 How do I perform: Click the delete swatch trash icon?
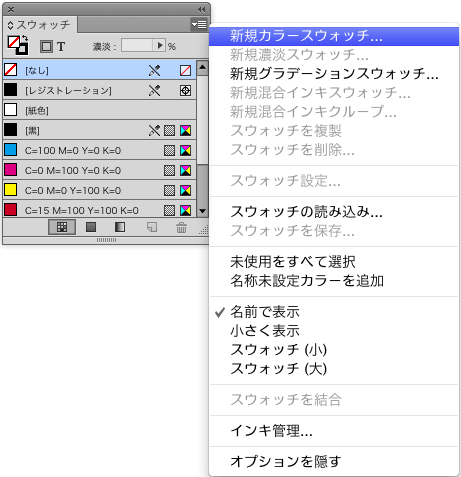tap(181, 228)
